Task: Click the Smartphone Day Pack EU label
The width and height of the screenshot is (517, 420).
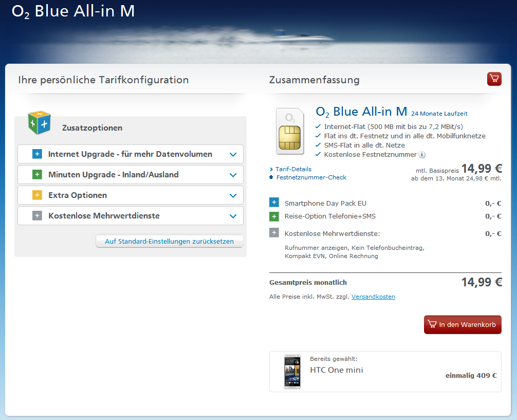Action: (x=325, y=203)
